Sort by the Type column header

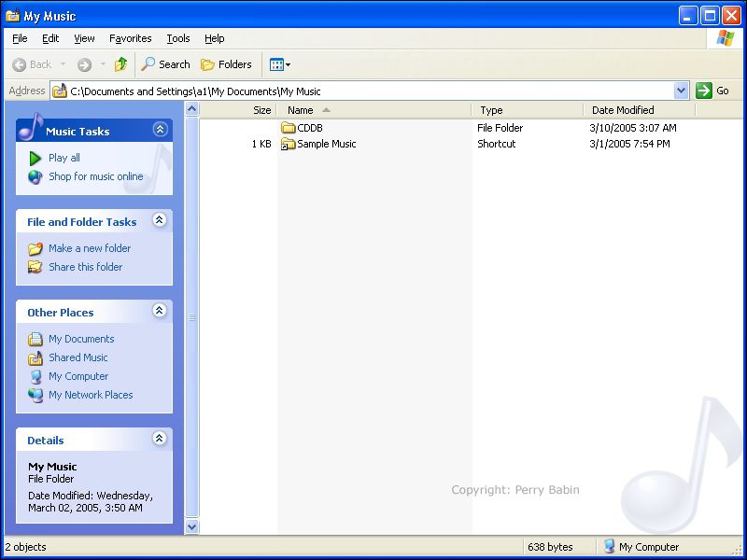pos(527,110)
